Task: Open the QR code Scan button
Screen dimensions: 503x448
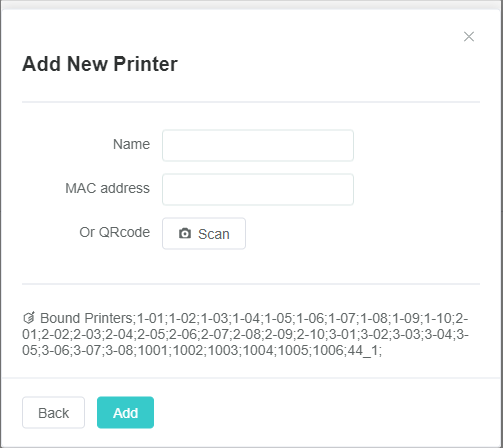Action: tap(204, 233)
